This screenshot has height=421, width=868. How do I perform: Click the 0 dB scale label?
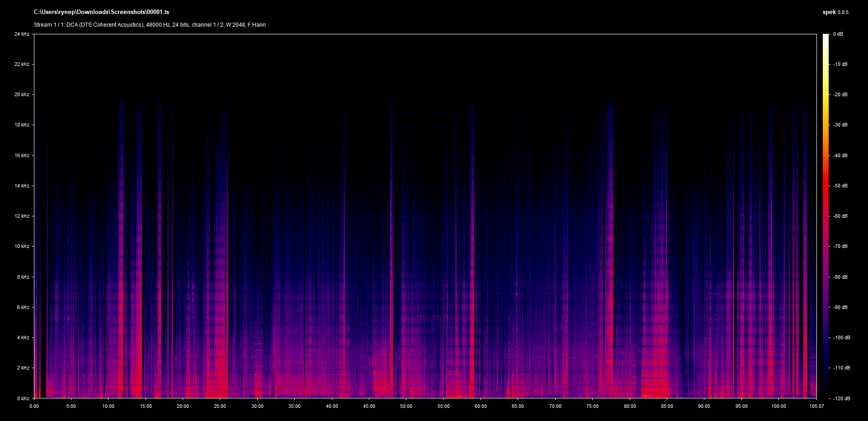click(x=838, y=34)
